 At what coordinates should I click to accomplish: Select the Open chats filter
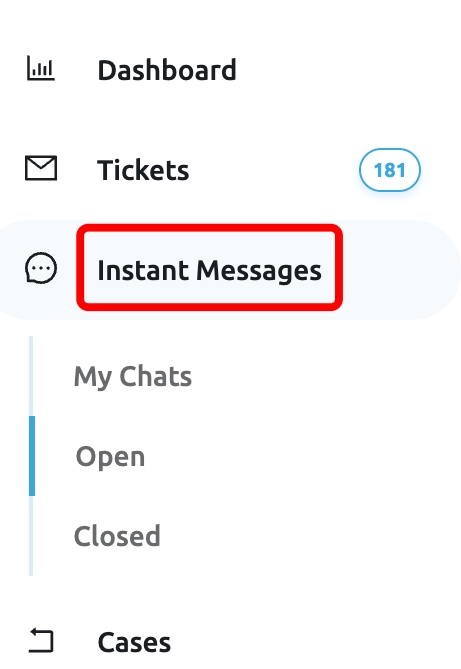[111, 457]
